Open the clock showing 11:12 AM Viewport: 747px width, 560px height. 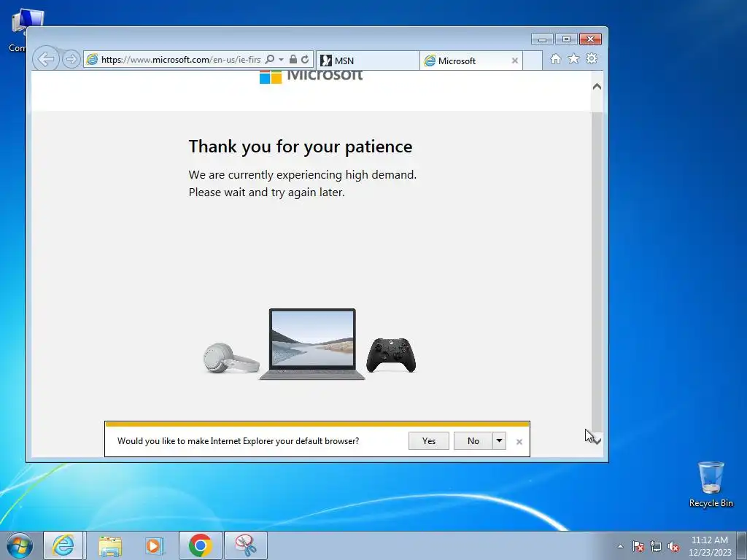tap(710, 546)
